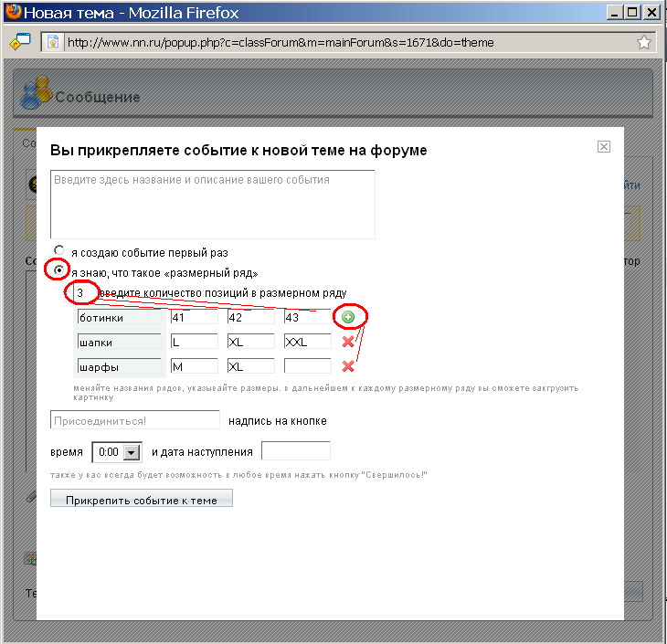The width and height of the screenshot is (667, 644).
Task: Click the size positions count field
Action: 85,292
